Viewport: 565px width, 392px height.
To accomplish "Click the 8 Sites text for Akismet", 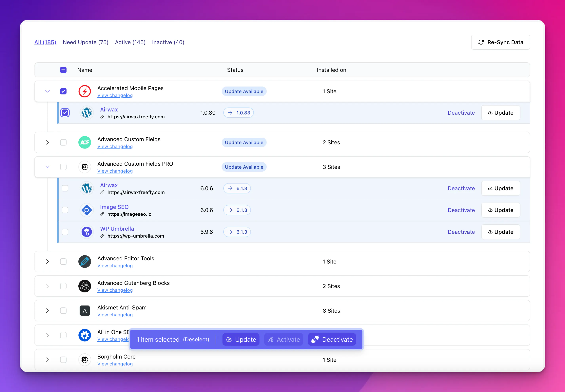I will point(331,311).
